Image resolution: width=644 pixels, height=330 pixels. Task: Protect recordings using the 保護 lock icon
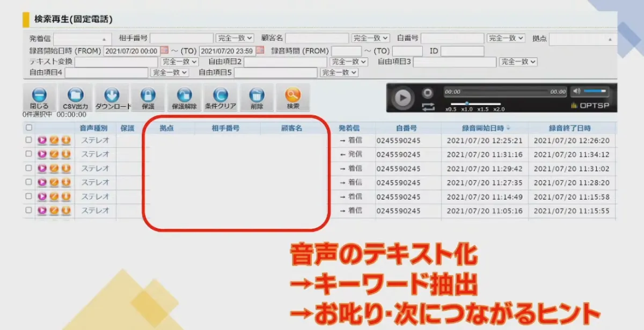pos(148,96)
